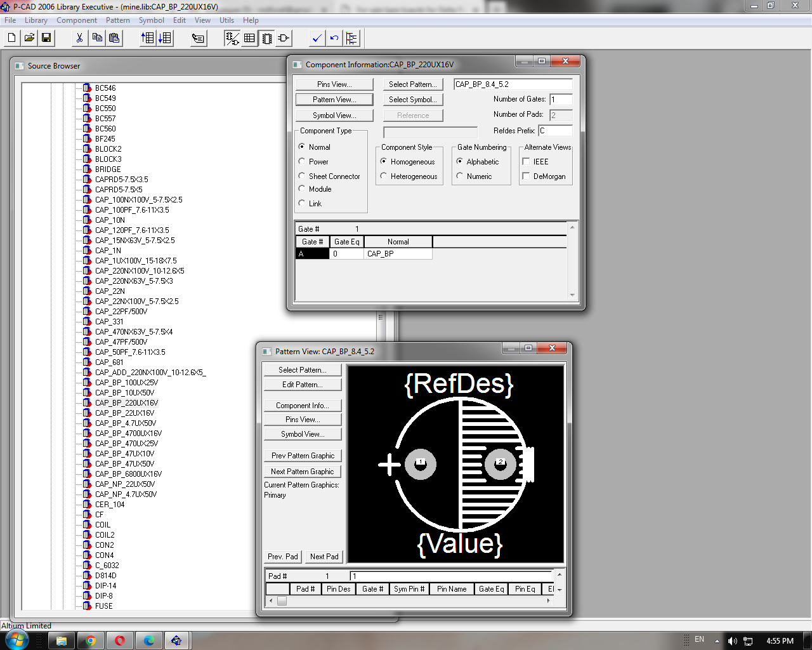The height and width of the screenshot is (650, 812).
Task: Open the Component menu
Action: 77,20
